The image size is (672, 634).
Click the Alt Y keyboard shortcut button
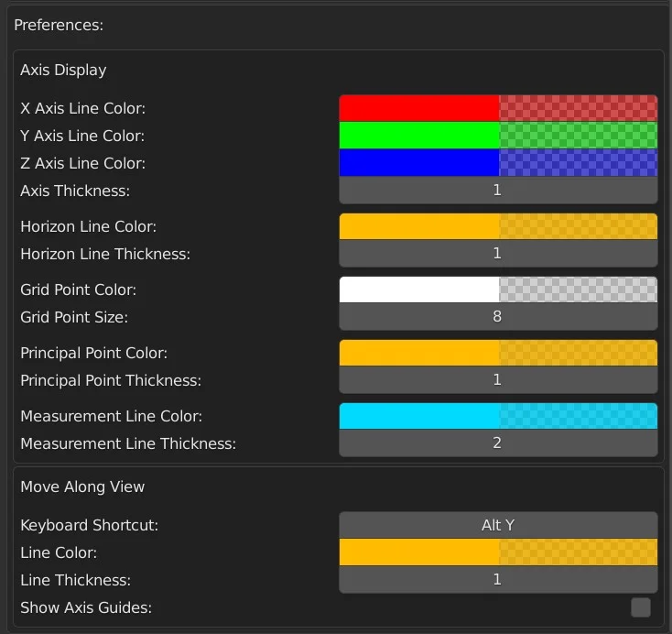tap(498, 525)
